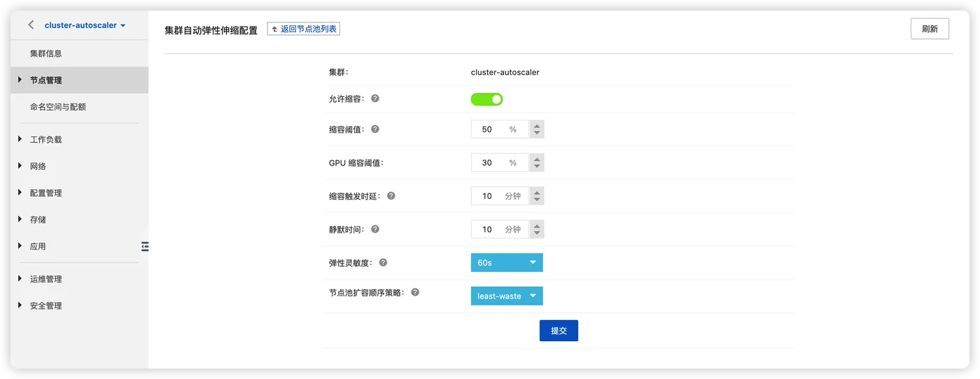Increase 缩容触发时延 with the up arrow

(537, 192)
